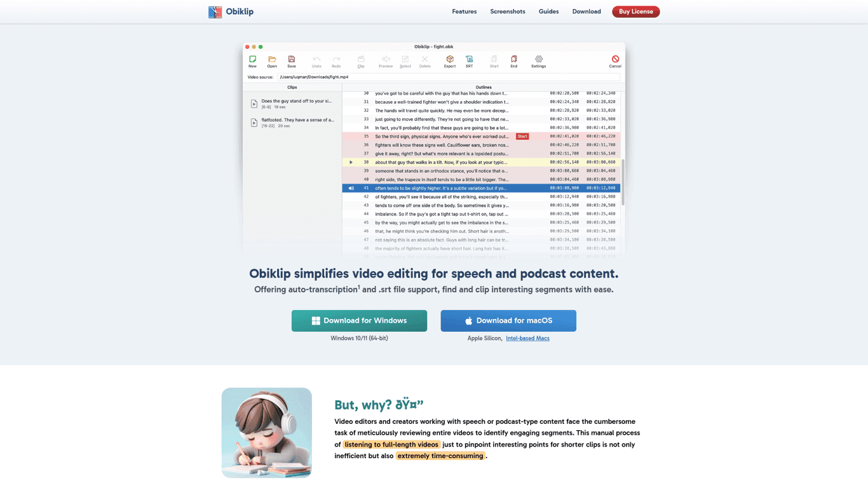Click the Undo toolbar icon

316,59
